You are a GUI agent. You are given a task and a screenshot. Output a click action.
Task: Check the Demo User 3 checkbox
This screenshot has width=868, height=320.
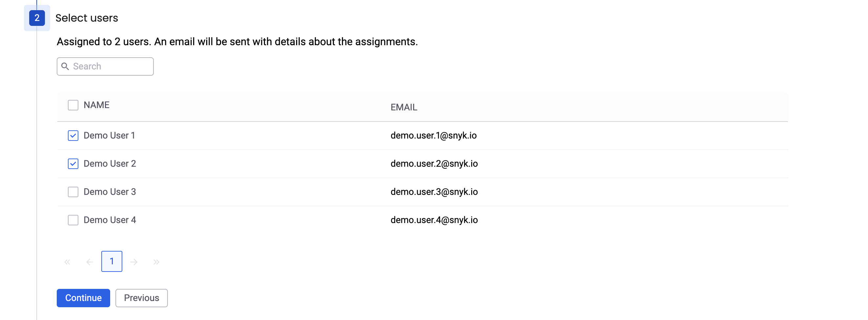[x=73, y=192]
